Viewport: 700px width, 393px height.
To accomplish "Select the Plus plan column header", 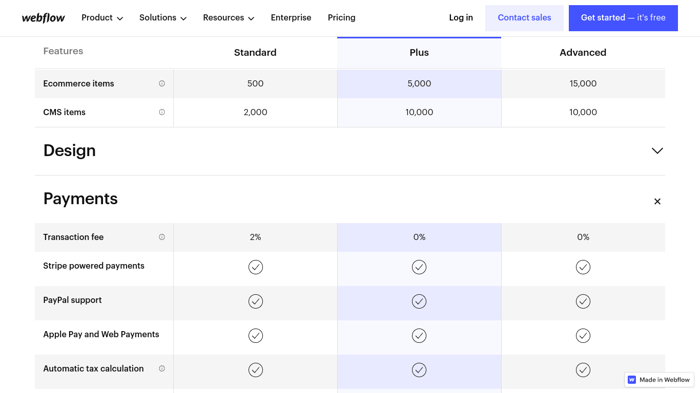I will point(419,53).
